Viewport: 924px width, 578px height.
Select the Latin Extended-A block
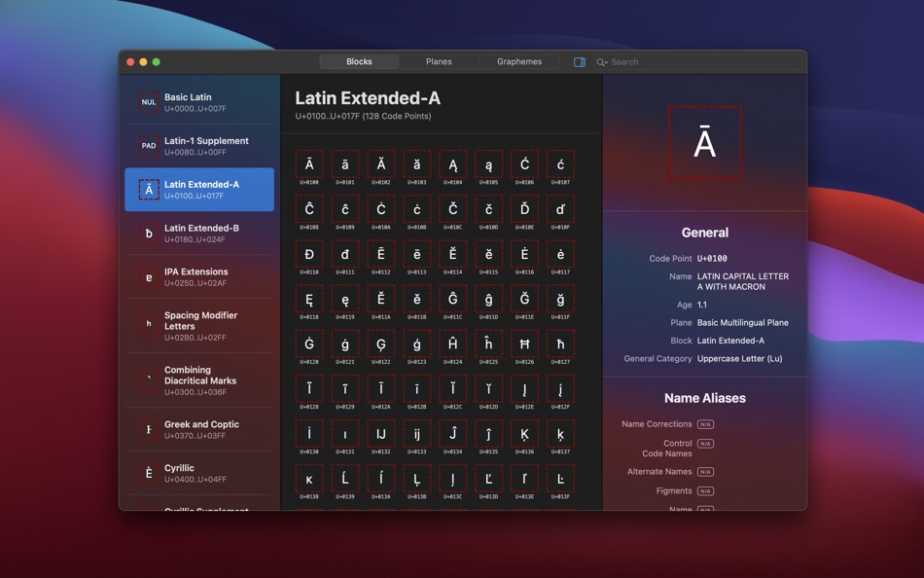click(x=199, y=190)
